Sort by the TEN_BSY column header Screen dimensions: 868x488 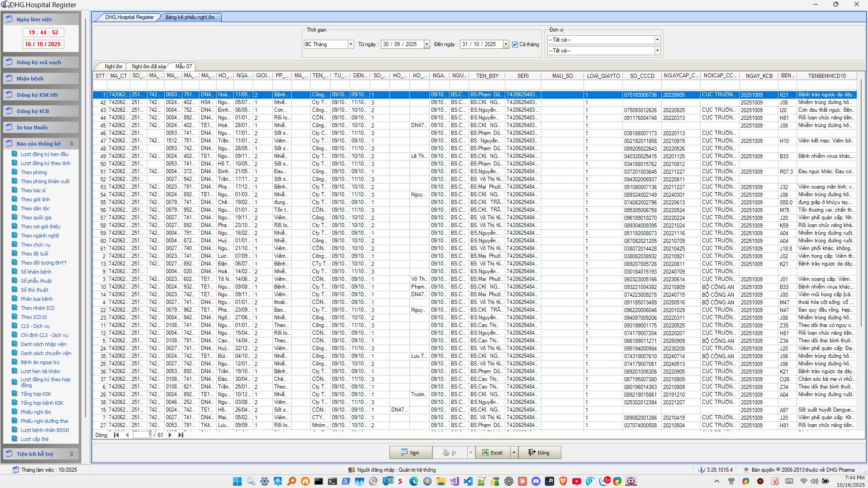click(487, 76)
